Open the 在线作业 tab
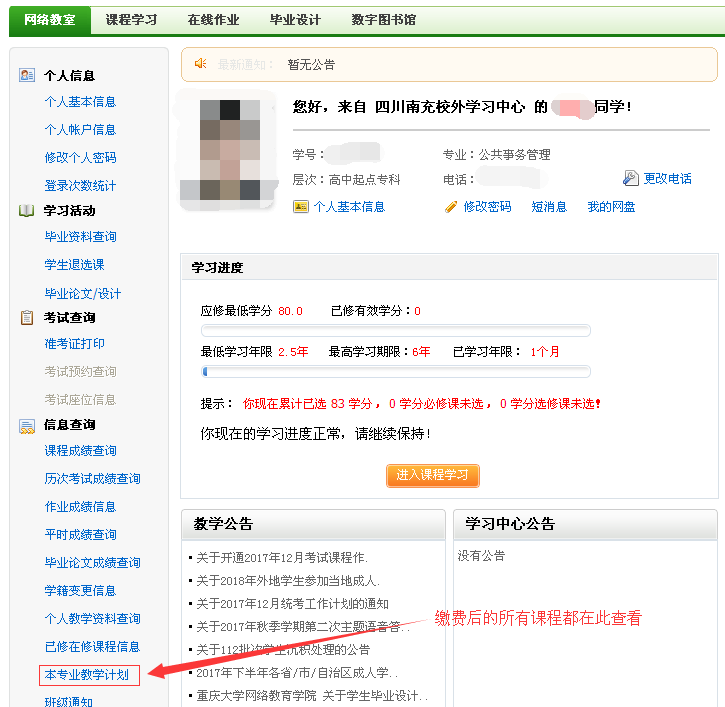The image size is (725, 707). click(x=213, y=20)
